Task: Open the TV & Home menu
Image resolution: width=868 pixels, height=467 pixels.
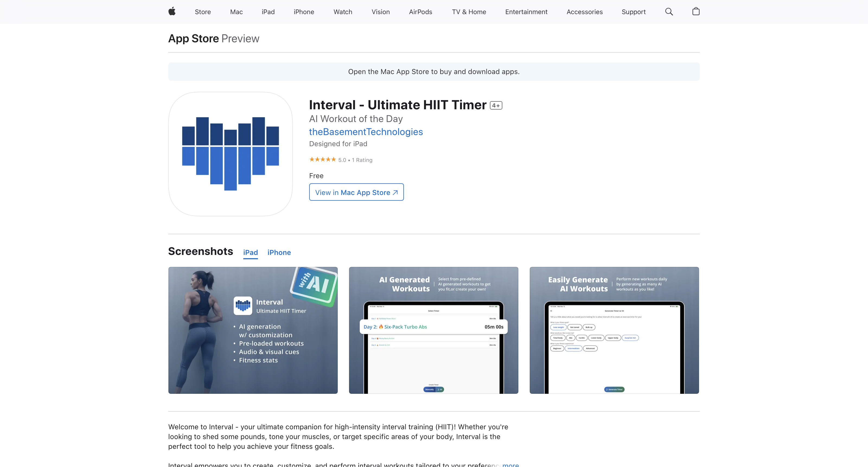Action: coord(469,12)
